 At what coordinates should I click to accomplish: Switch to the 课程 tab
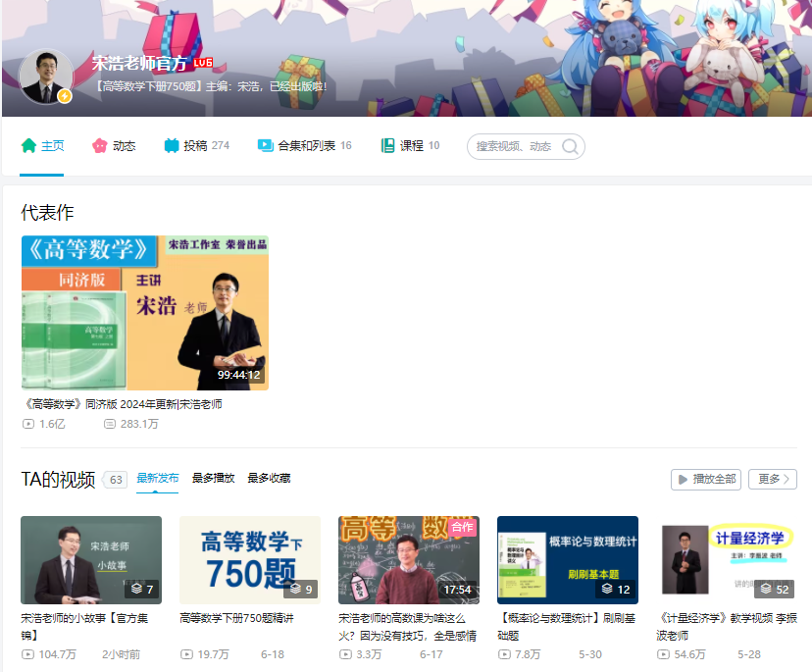(x=412, y=146)
